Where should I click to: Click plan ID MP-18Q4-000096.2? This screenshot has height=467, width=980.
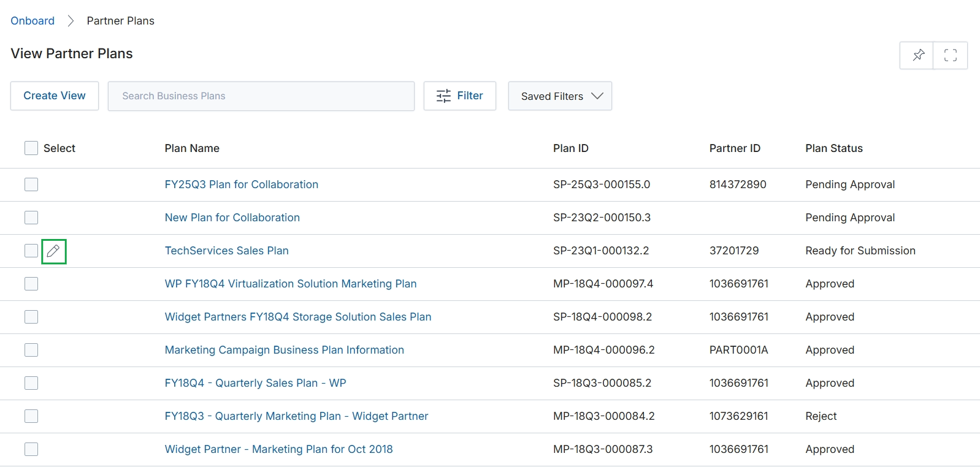604,350
